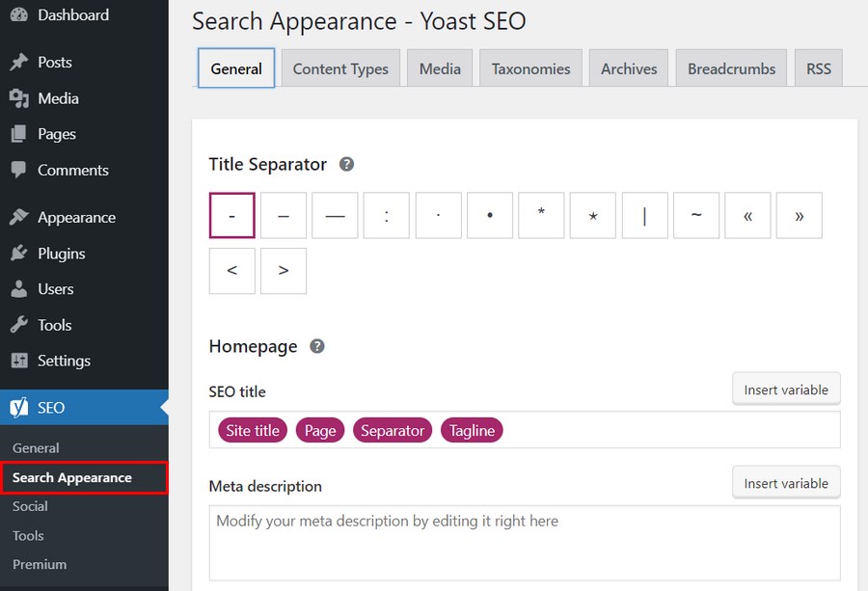This screenshot has width=868, height=591.
Task: Click the Comments speech bubble icon
Action: click(19, 170)
